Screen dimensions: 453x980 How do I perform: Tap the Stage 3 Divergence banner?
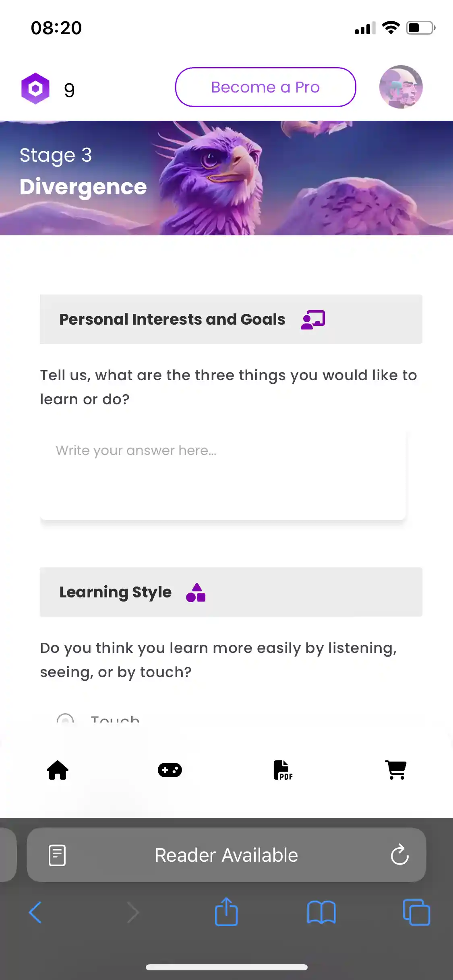coord(226,178)
